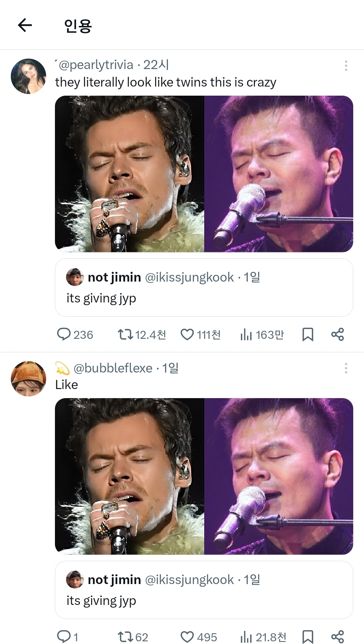Reply to the bubbleflexe post
The height and width of the screenshot is (644, 364).
[x=67, y=637]
